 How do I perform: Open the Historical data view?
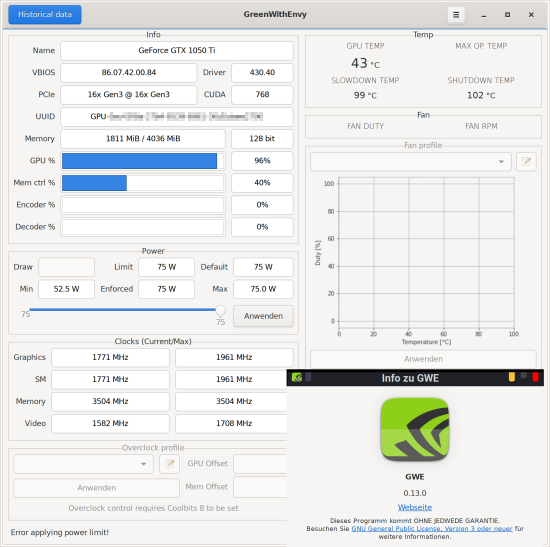[45, 14]
